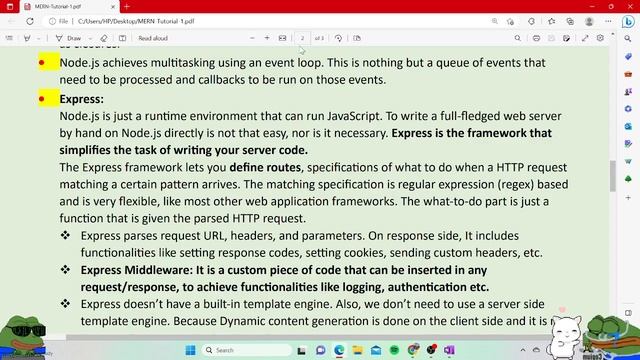View site information for File
The height and width of the screenshot is (360, 640).
click(x=58, y=21)
